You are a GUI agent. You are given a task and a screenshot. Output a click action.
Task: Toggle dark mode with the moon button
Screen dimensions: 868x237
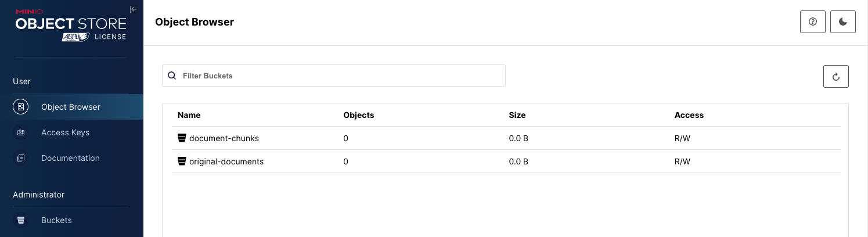pyautogui.click(x=843, y=22)
